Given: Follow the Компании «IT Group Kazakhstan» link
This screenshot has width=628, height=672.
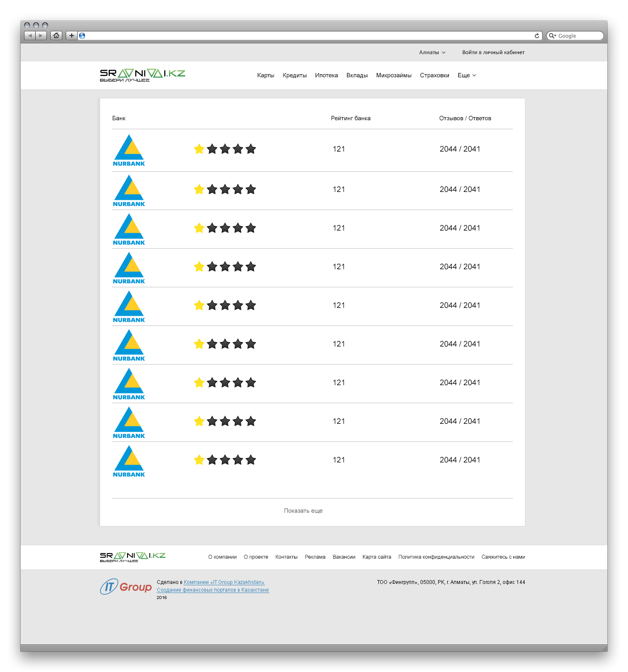Looking at the screenshot, I should coord(224,582).
